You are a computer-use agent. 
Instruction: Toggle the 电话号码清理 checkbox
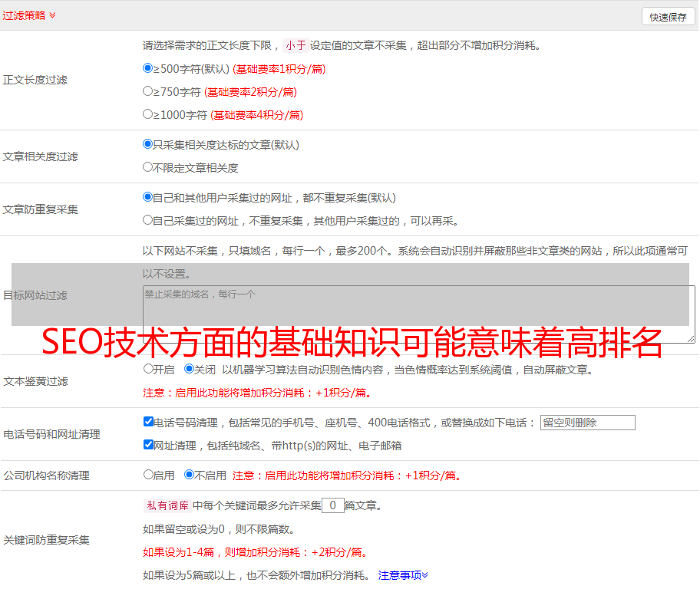pos(148,422)
